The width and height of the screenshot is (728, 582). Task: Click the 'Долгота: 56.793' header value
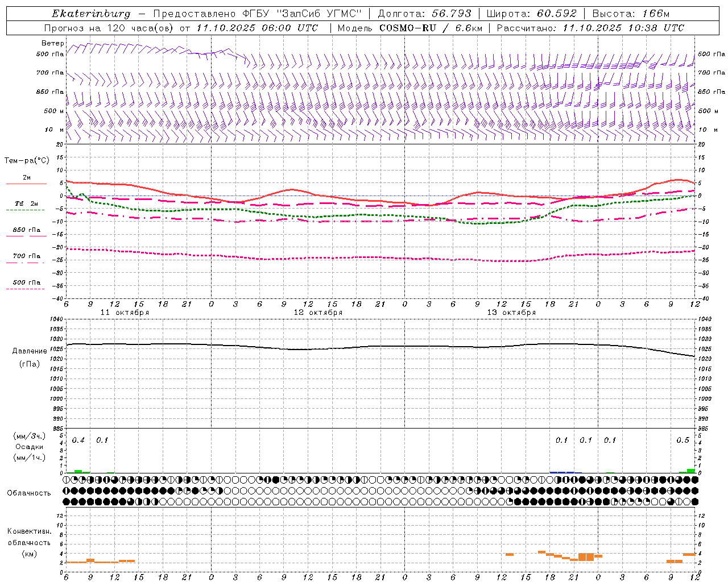[x=424, y=14]
